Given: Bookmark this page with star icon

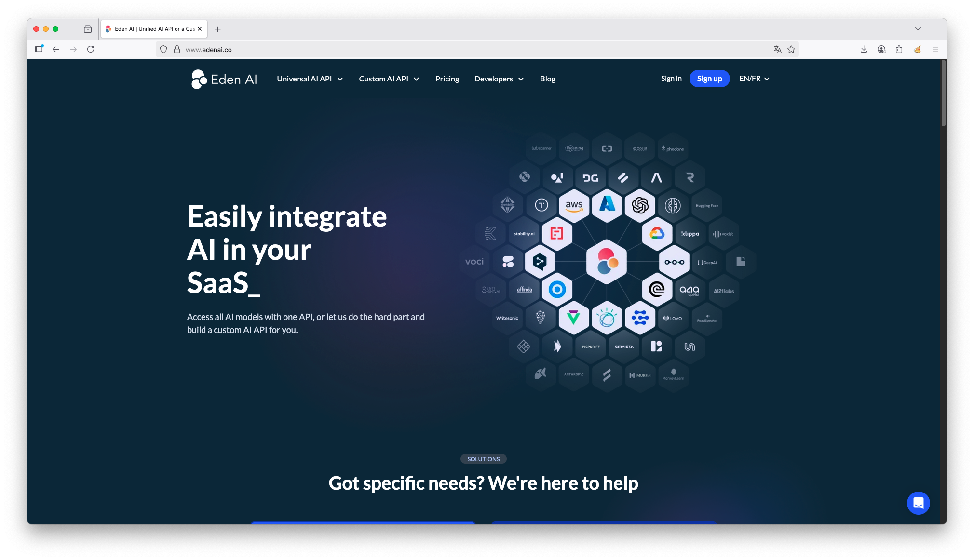Looking at the screenshot, I should 791,49.
